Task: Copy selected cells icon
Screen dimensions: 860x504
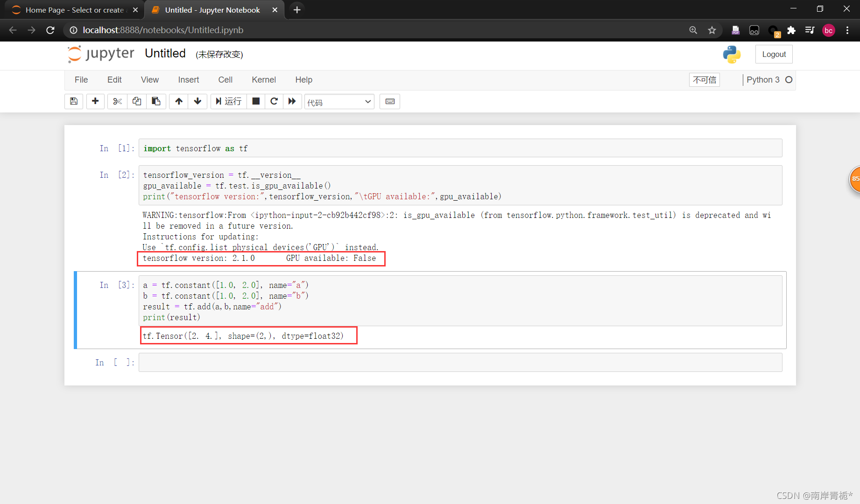Action: [137, 101]
